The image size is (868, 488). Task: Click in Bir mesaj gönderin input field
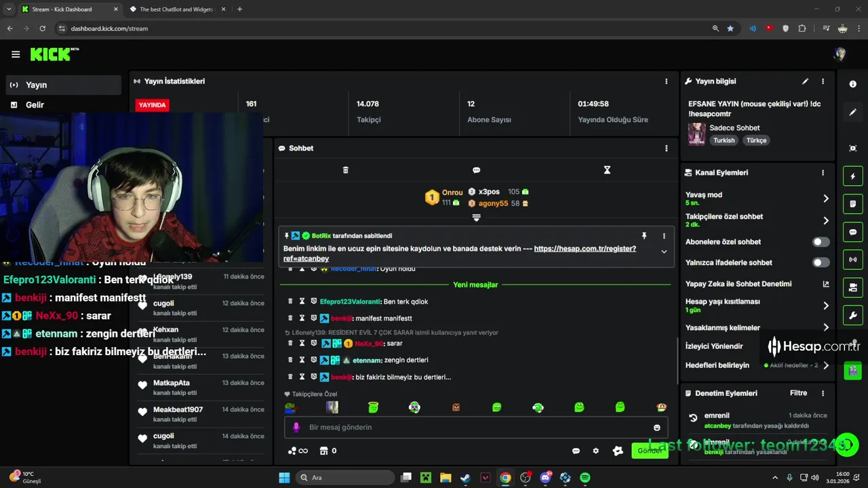(x=476, y=428)
